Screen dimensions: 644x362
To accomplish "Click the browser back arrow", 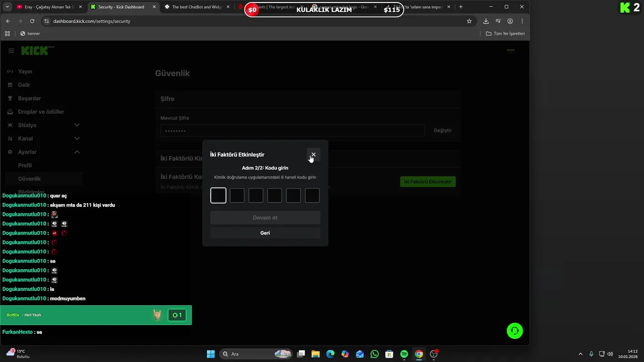I will point(8,21).
